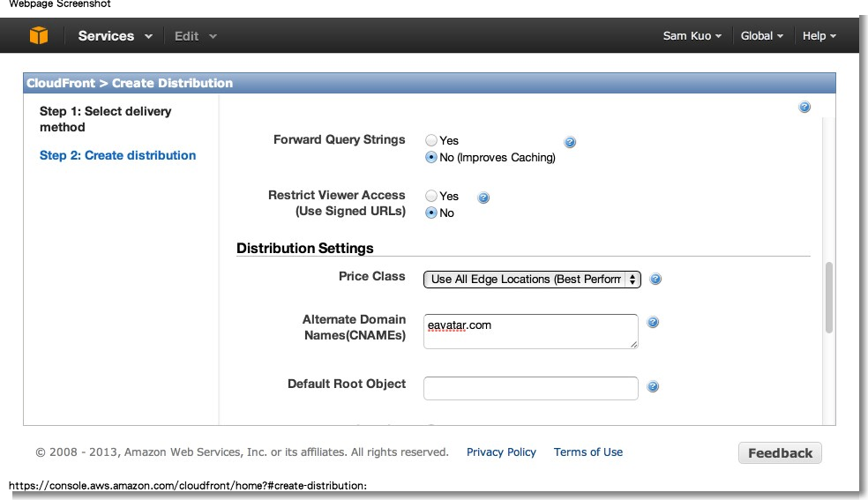The width and height of the screenshot is (868, 500).
Task: Click the form's vertical scrollbar thumb
Action: tap(828, 297)
